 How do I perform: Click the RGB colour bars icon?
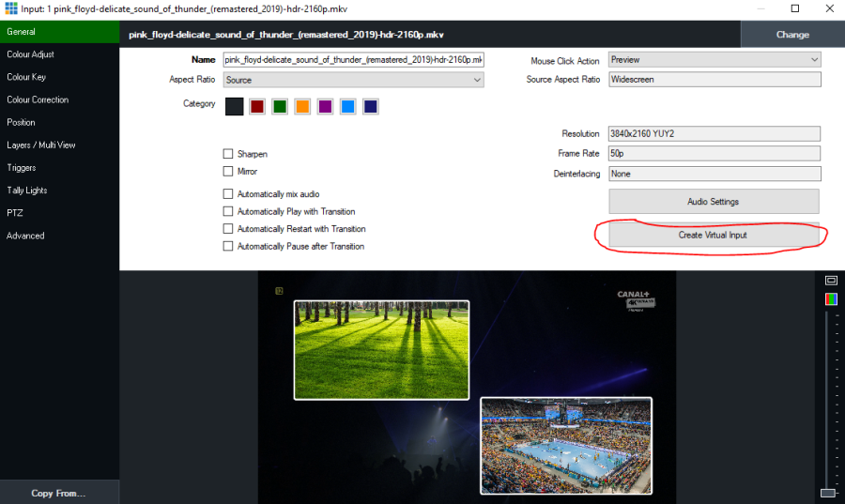(831, 299)
